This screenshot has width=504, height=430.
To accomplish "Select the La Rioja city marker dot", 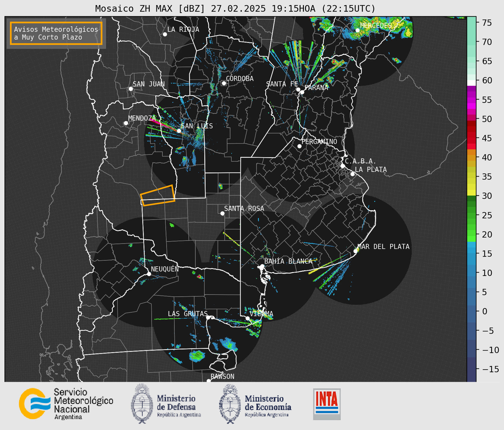I will [x=165, y=34].
